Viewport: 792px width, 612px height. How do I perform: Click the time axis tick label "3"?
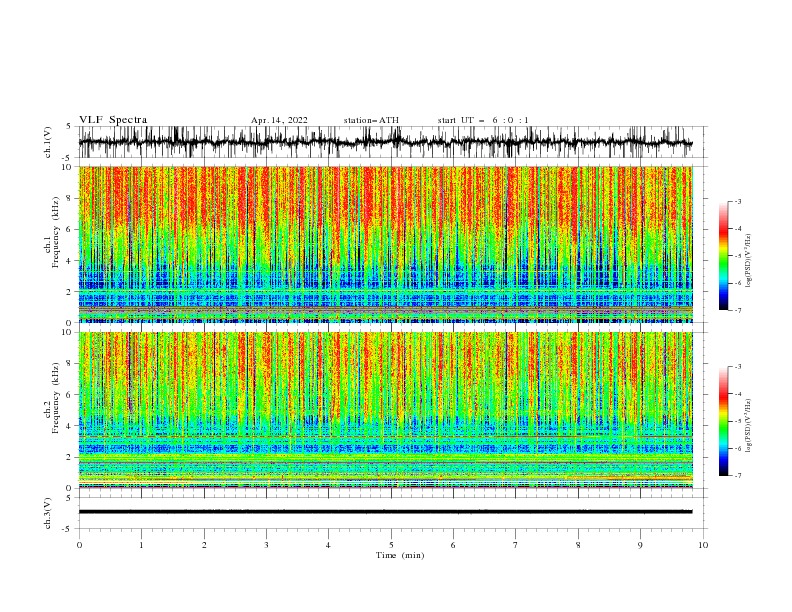coord(266,545)
